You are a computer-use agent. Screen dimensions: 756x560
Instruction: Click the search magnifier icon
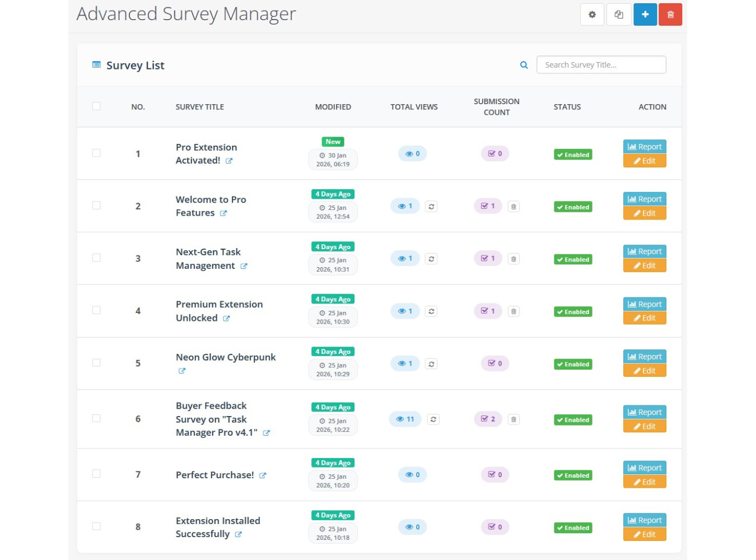click(524, 65)
